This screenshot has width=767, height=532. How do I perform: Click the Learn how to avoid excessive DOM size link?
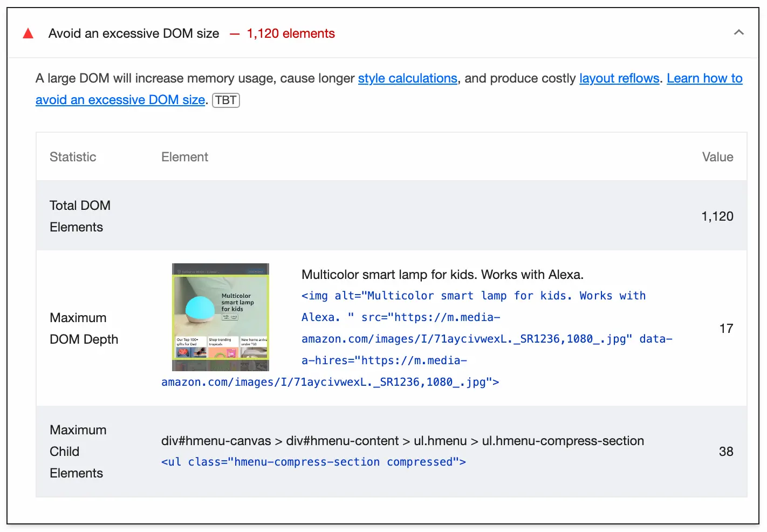(120, 99)
